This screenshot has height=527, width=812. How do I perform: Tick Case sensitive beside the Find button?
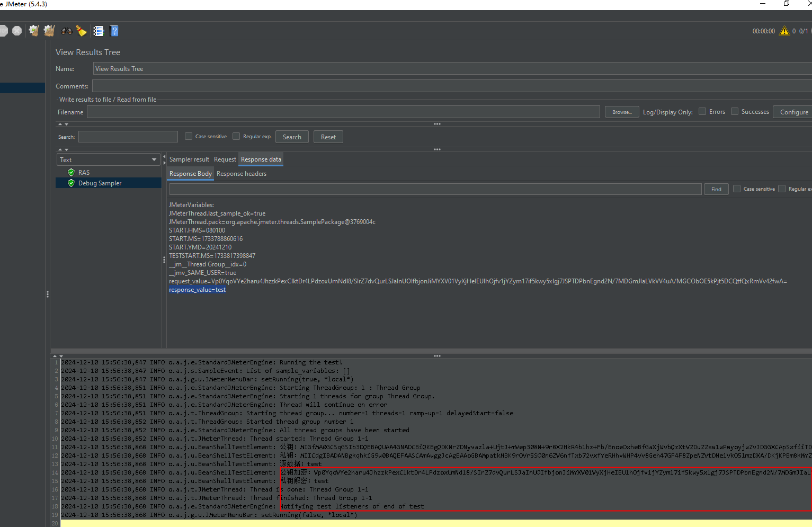click(737, 189)
